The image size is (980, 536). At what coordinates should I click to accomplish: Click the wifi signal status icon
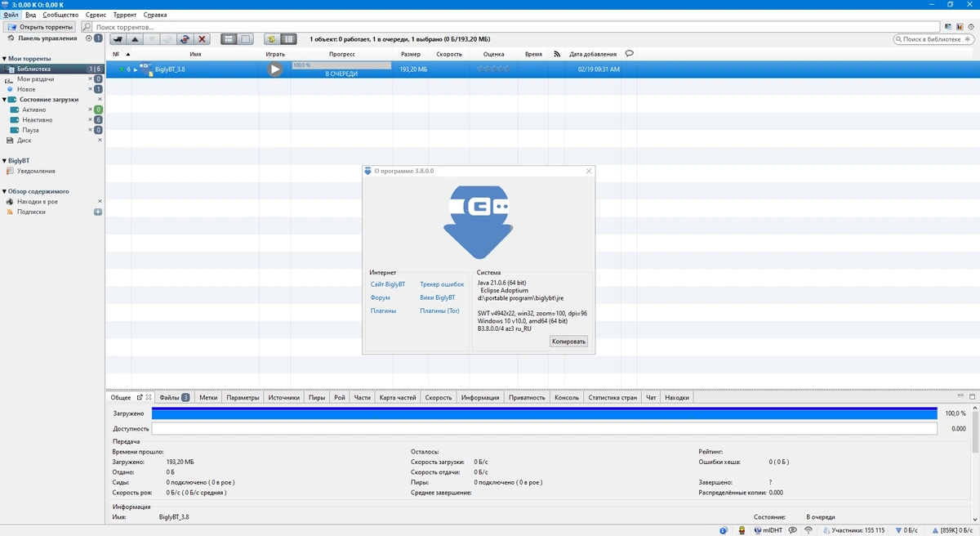point(808,530)
